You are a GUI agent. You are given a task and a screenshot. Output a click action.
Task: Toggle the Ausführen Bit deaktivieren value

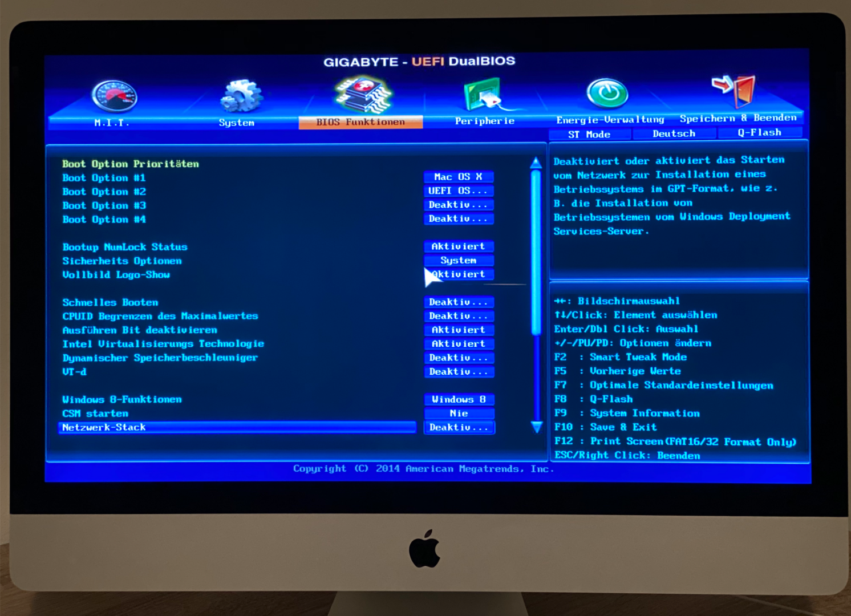click(459, 330)
